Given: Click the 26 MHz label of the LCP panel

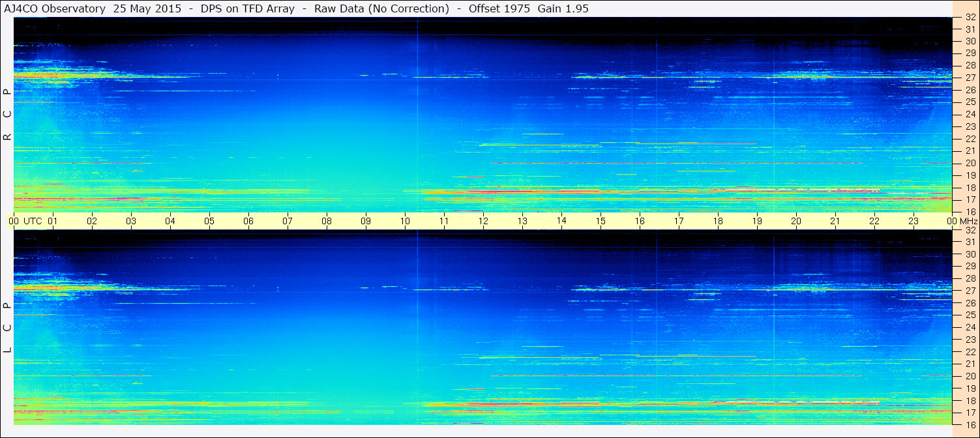Looking at the screenshot, I should click(970, 303).
